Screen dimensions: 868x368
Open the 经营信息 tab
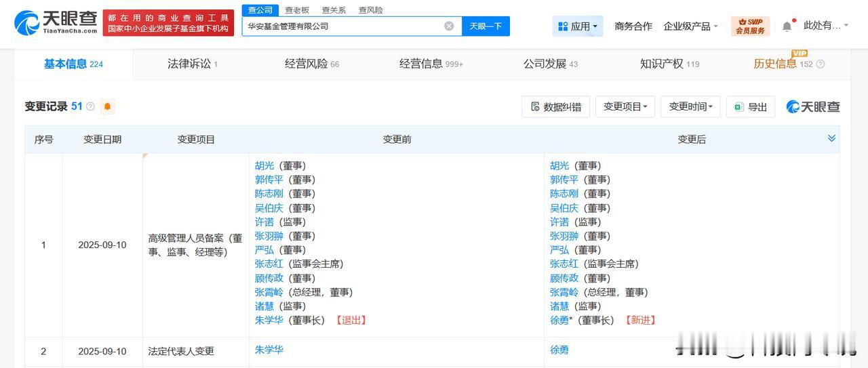point(431,64)
